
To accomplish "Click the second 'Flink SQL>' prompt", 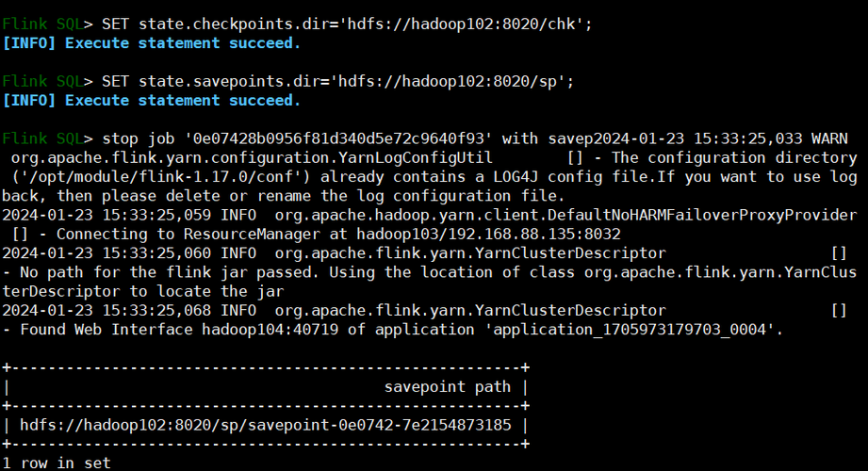I will tap(48, 81).
